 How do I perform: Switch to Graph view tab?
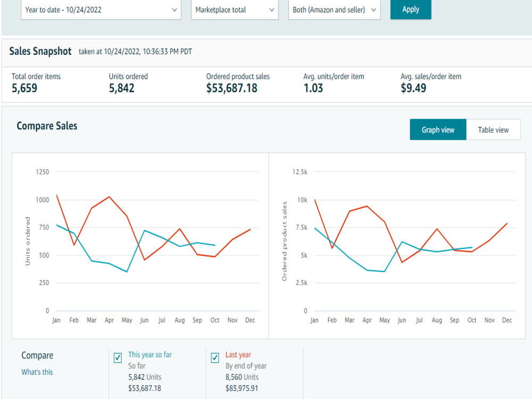click(438, 130)
